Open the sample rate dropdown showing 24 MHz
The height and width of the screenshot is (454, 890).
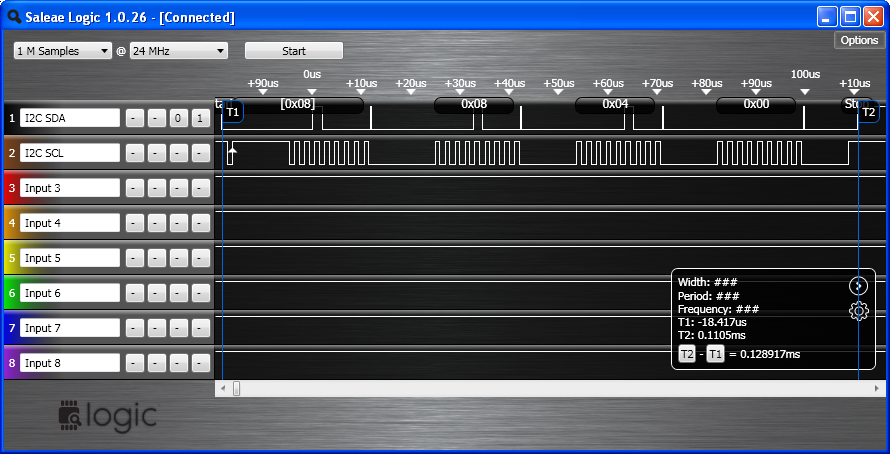(179, 51)
